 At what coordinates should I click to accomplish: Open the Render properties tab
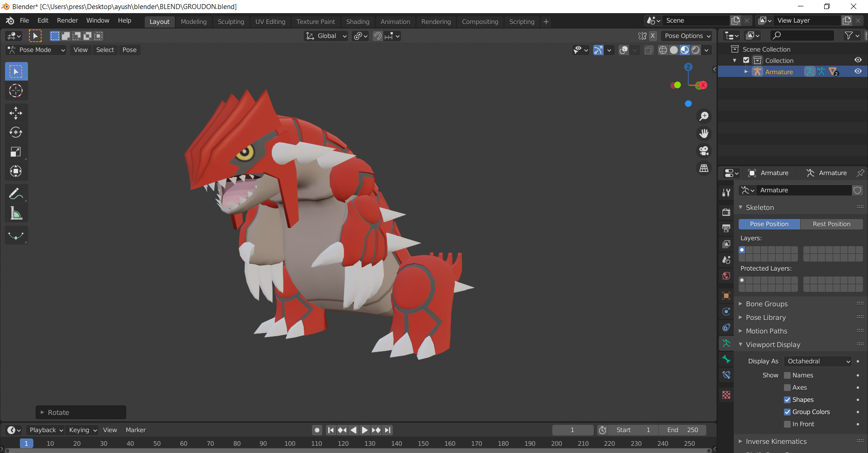(x=726, y=212)
